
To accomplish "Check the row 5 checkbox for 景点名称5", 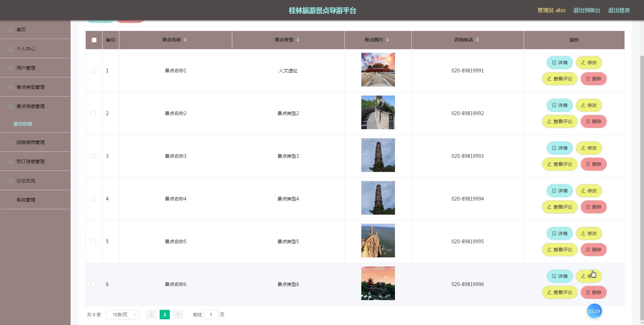I will [93, 242].
